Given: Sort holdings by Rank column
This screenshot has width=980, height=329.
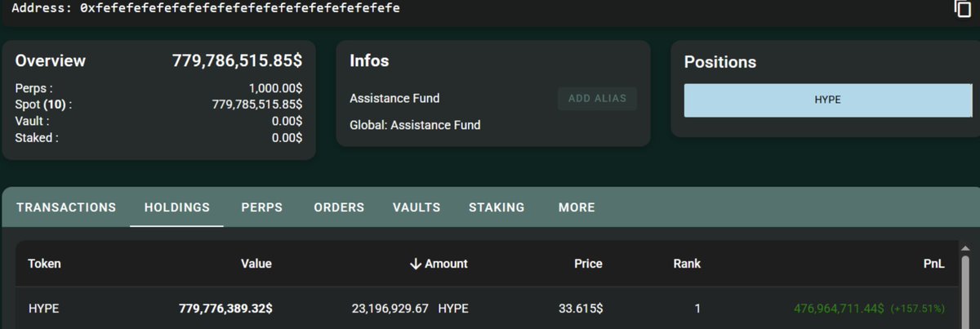Looking at the screenshot, I should pyautogui.click(x=687, y=264).
